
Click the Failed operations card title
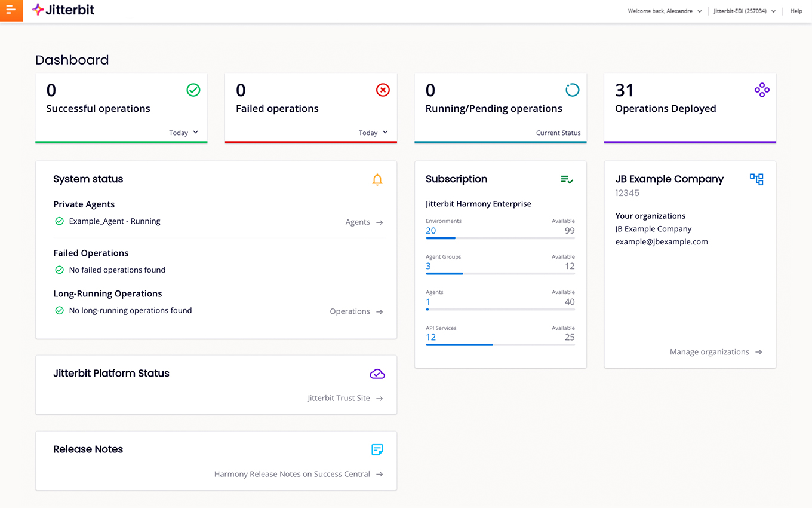click(277, 109)
